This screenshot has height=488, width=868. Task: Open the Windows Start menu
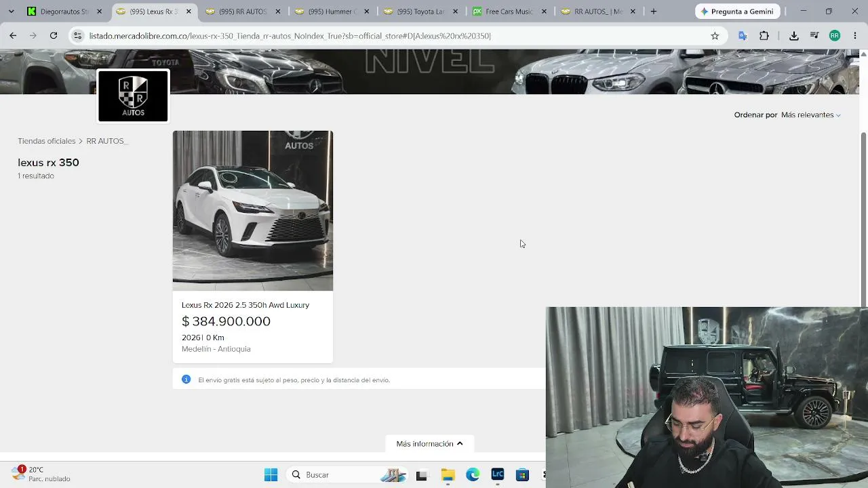tap(271, 474)
